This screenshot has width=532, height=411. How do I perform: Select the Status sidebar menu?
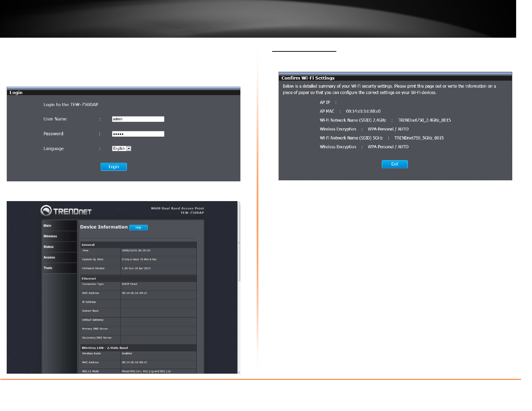pyautogui.click(x=59, y=247)
